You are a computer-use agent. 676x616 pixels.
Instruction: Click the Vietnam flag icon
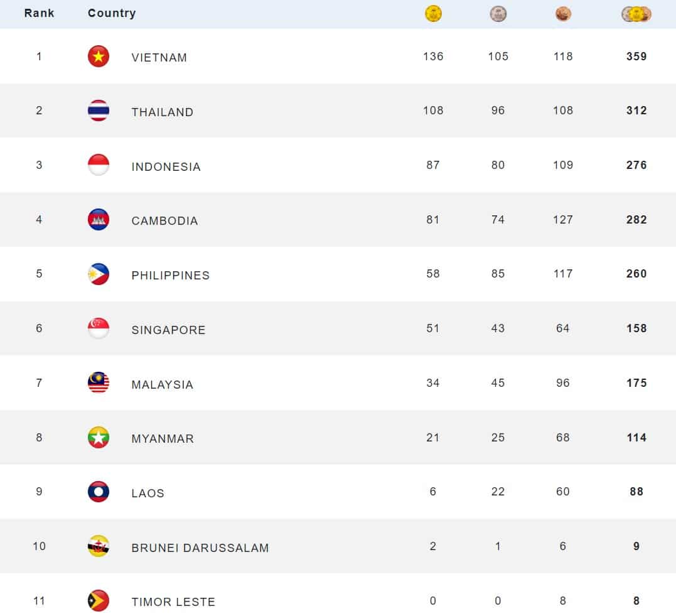coord(99,56)
